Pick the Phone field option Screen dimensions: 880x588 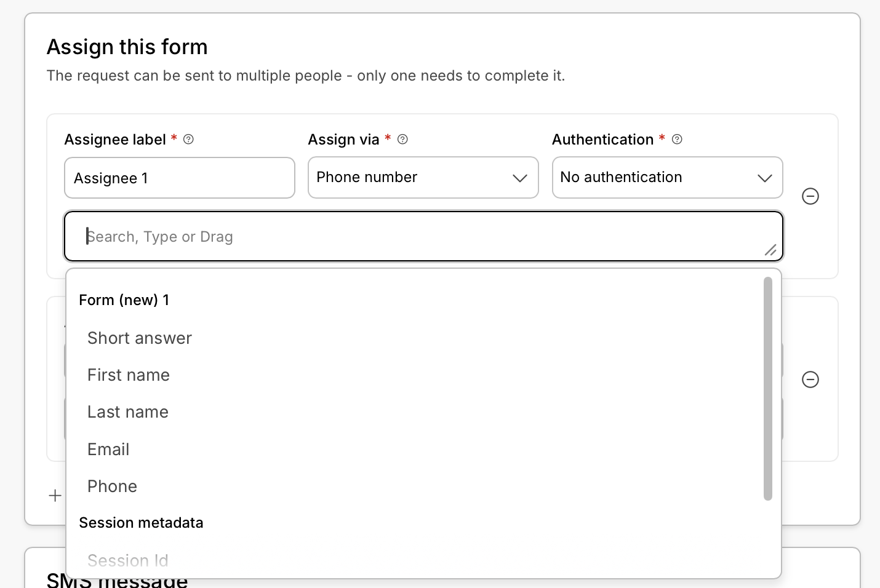point(112,487)
